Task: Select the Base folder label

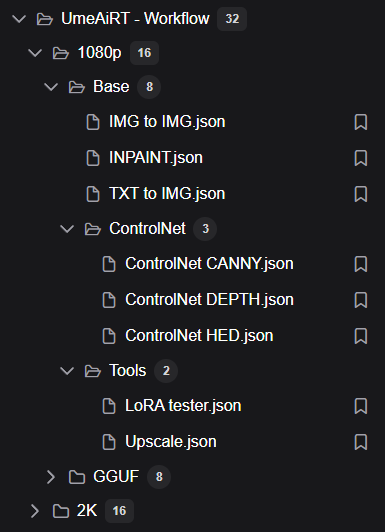Action: [111, 87]
